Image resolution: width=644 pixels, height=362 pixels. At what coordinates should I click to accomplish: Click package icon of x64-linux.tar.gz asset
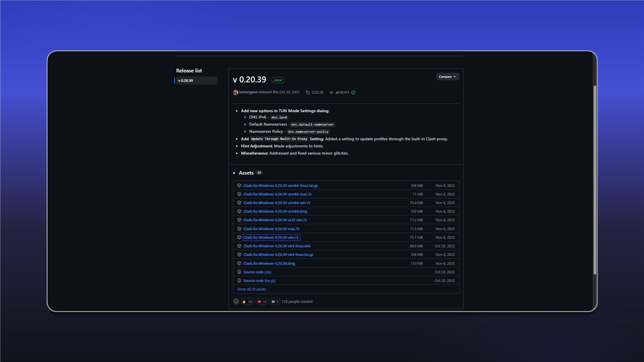(x=239, y=255)
